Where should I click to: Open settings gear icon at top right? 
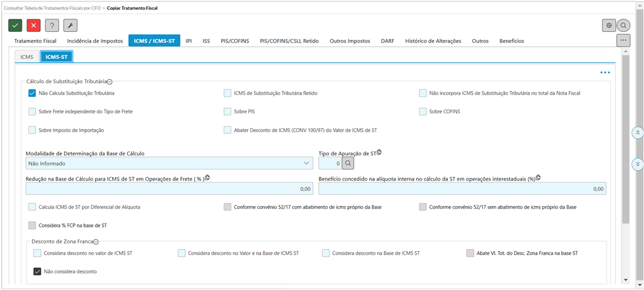click(x=609, y=25)
